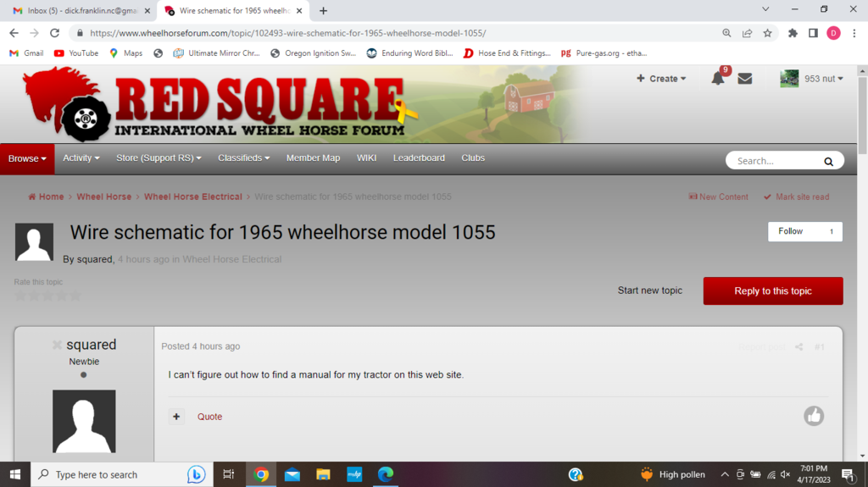This screenshot has height=487, width=868.
Task: Click Task View taskbar icon
Action: [x=228, y=474]
